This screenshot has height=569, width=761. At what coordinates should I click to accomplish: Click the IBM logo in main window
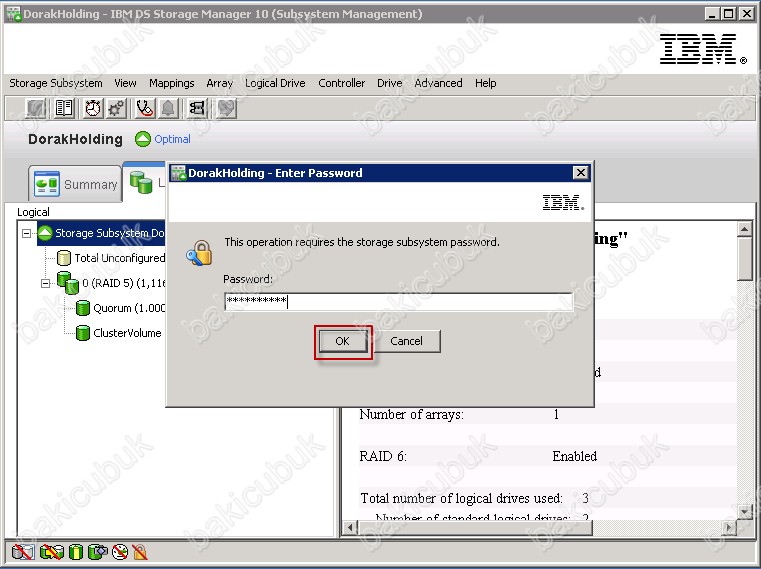click(x=702, y=49)
